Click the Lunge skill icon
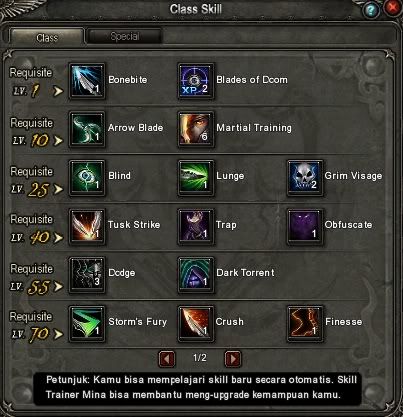This screenshot has height=417, width=403. (x=196, y=178)
